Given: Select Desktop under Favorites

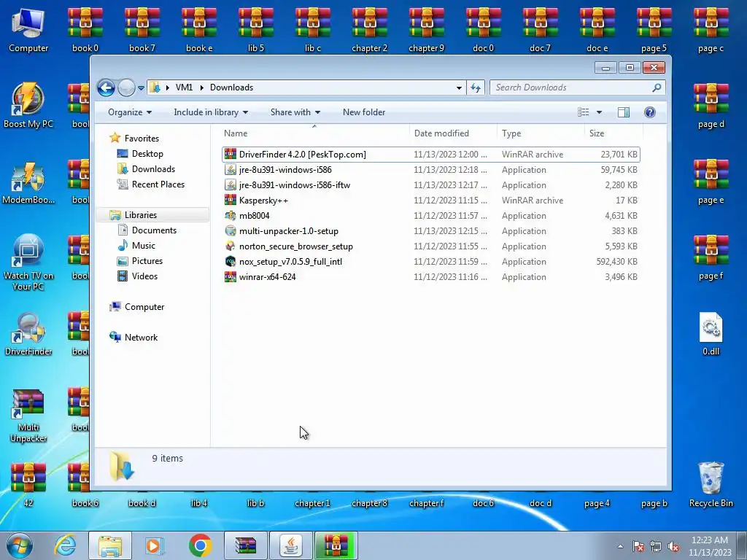Looking at the screenshot, I should click(x=147, y=154).
